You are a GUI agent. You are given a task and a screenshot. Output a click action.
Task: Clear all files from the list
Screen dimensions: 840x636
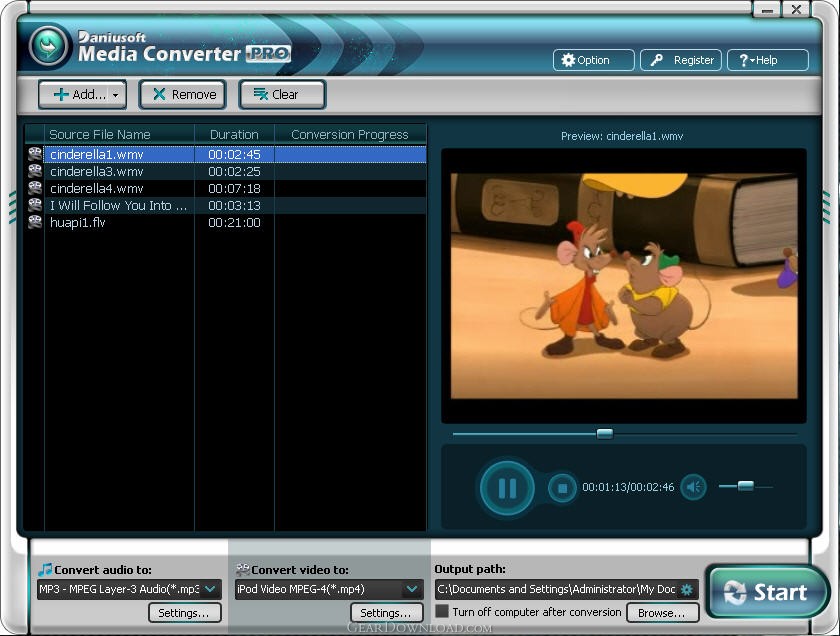(282, 95)
